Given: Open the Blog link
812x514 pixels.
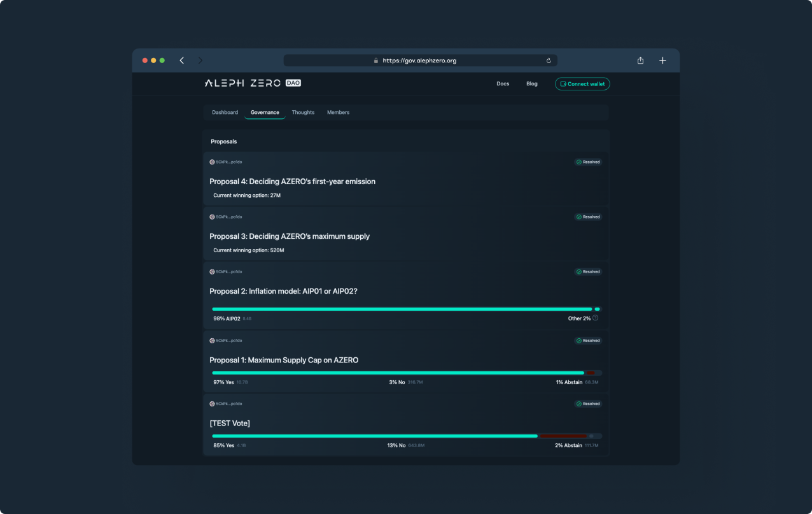Looking at the screenshot, I should click(532, 84).
